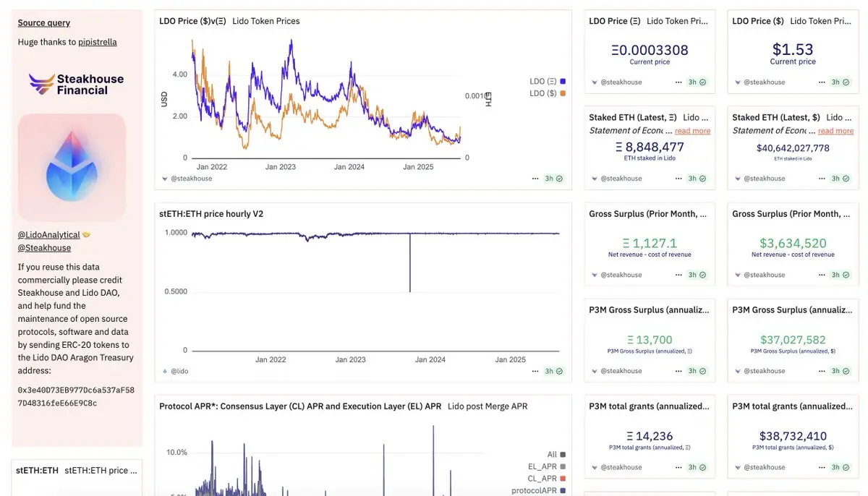Click the Ξ 8,848,477 staked ETH value
868x496 pixels.
tap(650, 147)
